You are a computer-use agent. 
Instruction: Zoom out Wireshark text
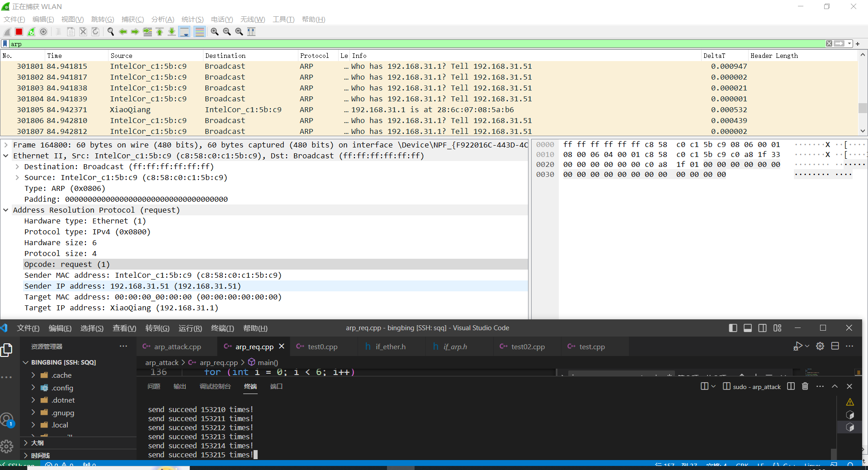pyautogui.click(x=227, y=32)
